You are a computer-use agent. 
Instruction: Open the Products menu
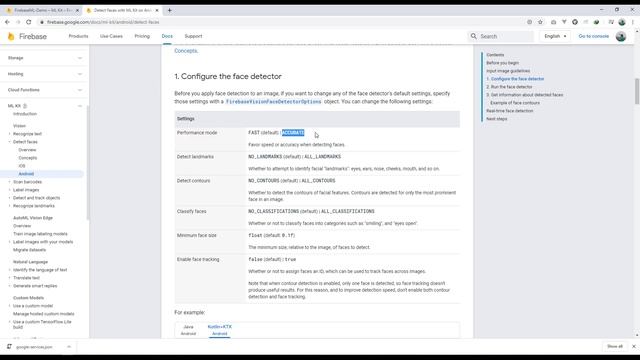[78, 36]
